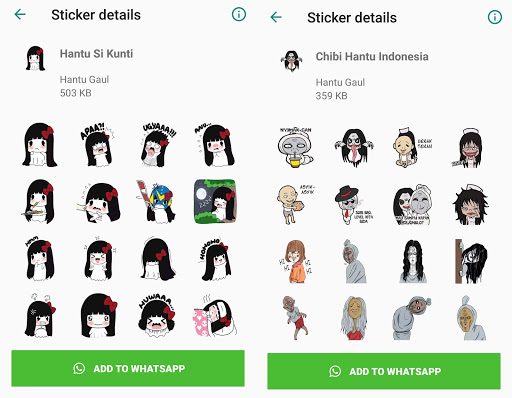Select ghost wearing blue wrestling mask sticker
Screen dimensions: 512x398
(x=156, y=201)
